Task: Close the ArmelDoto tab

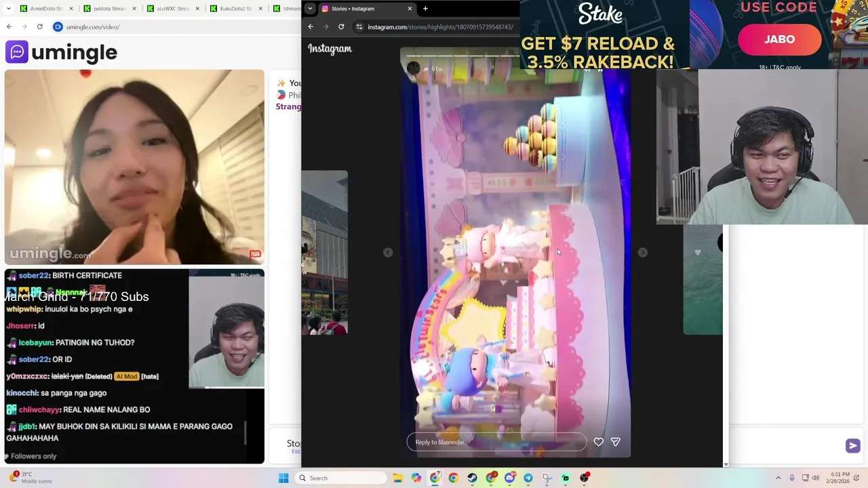Action: [x=71, y=9]
